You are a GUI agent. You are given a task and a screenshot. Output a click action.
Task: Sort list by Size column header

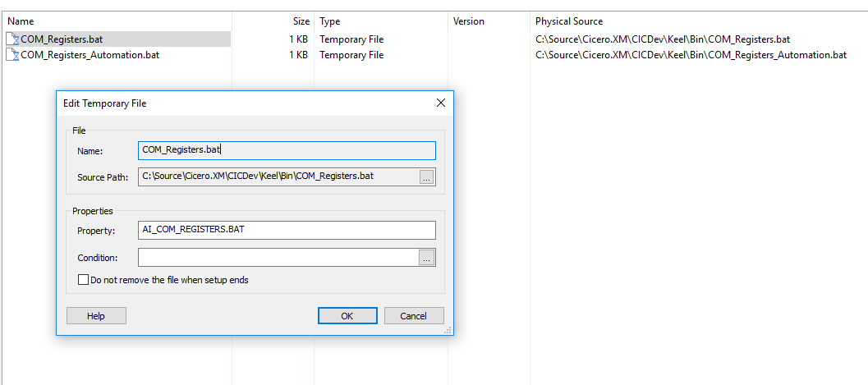[301, 21]
